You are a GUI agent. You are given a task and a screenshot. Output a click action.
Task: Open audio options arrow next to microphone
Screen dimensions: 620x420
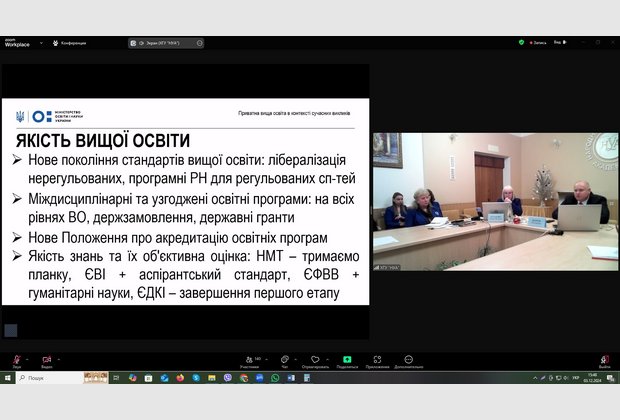coord(27,359)
